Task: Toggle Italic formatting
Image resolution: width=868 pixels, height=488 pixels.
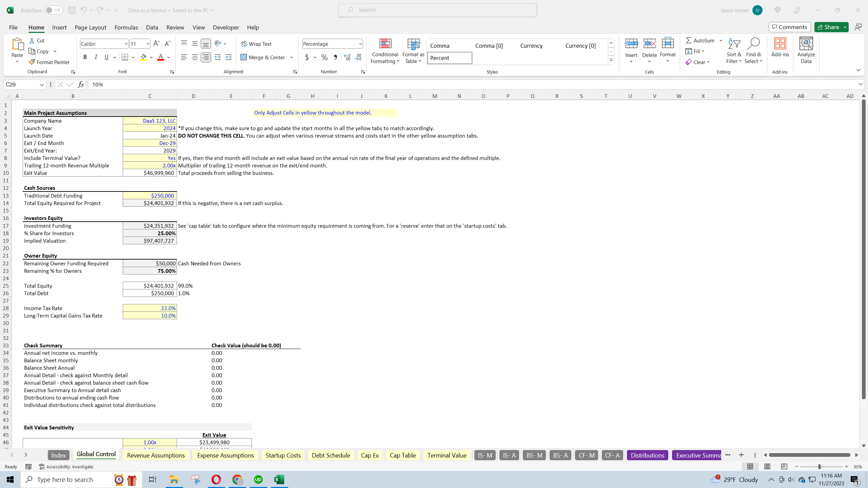Action: click(x=96, y=57)
